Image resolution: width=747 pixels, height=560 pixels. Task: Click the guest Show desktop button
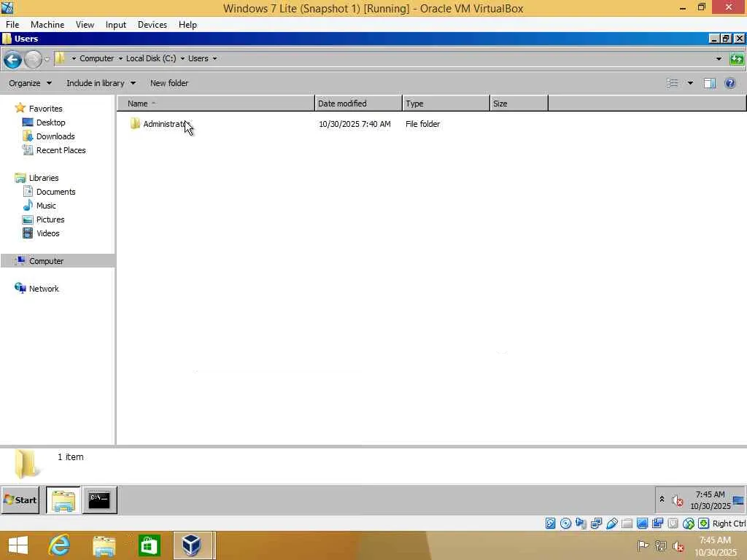coord(738,500)
